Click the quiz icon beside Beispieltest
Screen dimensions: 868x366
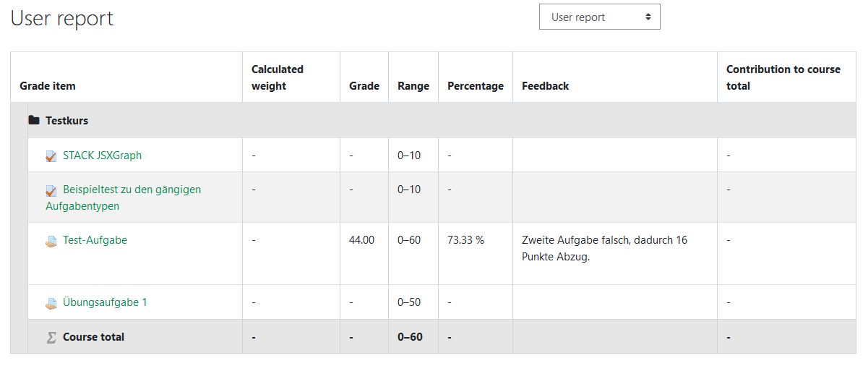click(x=51, y=190)
